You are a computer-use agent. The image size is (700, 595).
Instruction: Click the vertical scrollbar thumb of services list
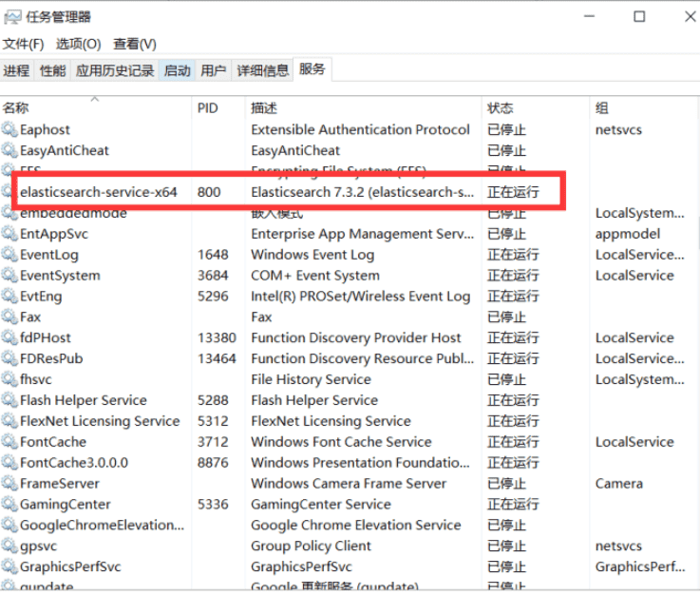pyautogui.click(x=698, y=233)
